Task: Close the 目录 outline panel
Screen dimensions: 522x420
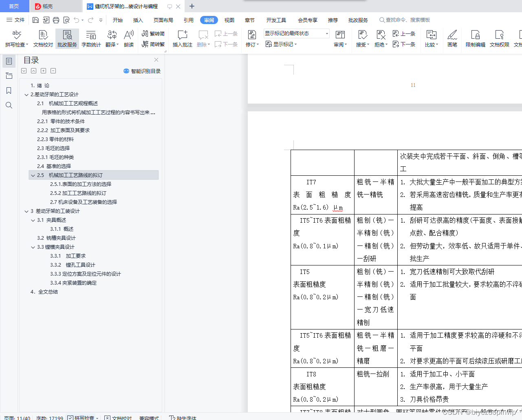Action: [156, 60]
